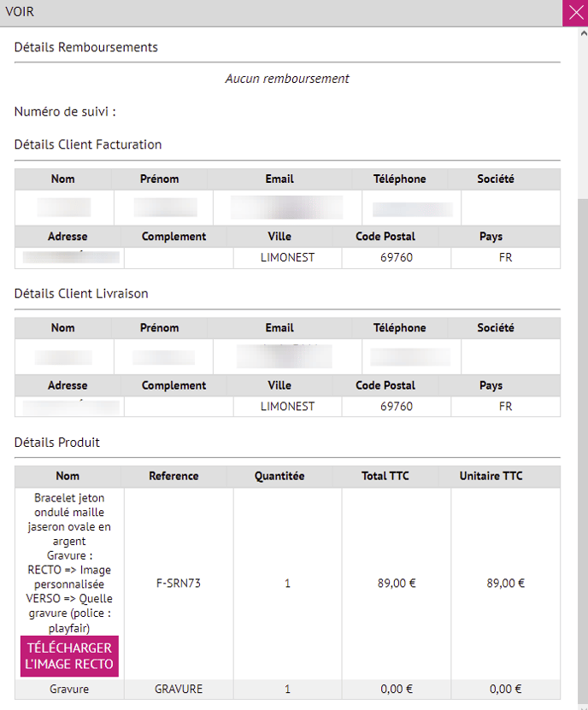
Task: Click postal code 69760 in the Livraison table
Action: coord(396,407)
